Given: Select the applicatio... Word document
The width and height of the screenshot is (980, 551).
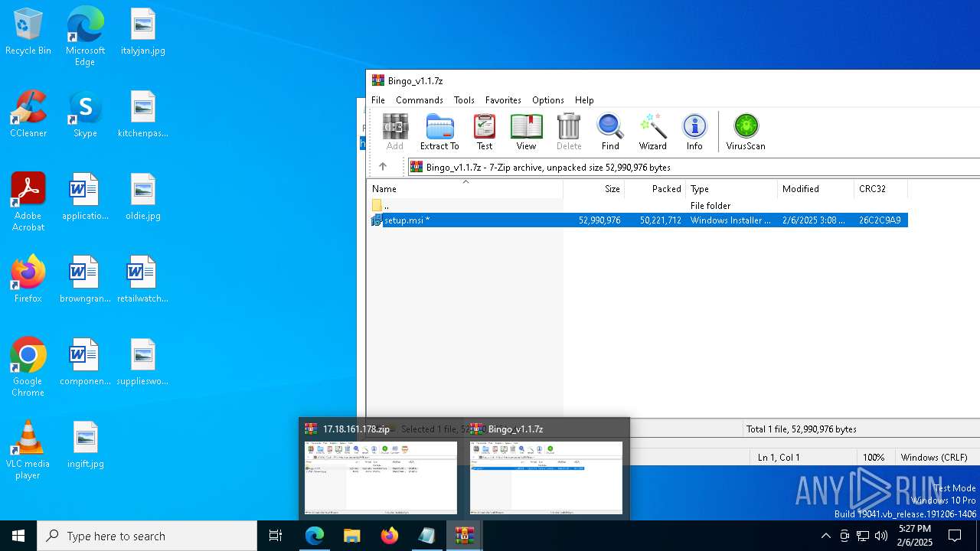Looking at the screenshot, I should point(85,197).
